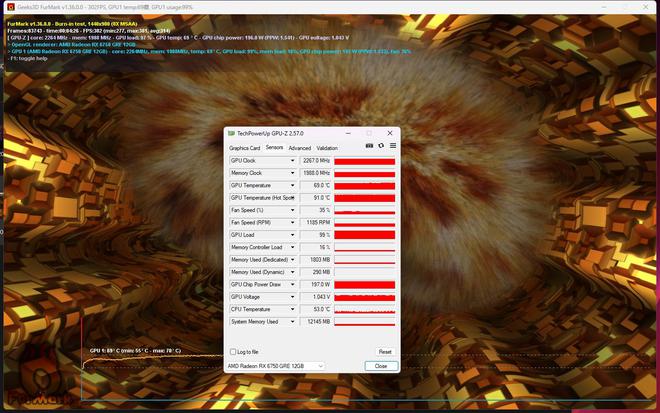
Task: Expand the GPU Temperature (Hot Spot) dropdown
Action: click(x=293, y=198)
